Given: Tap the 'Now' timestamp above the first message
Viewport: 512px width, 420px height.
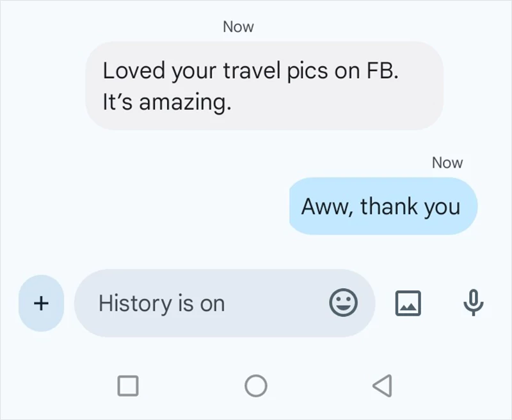Looking at the screenshot, I should tap(237, 27).
